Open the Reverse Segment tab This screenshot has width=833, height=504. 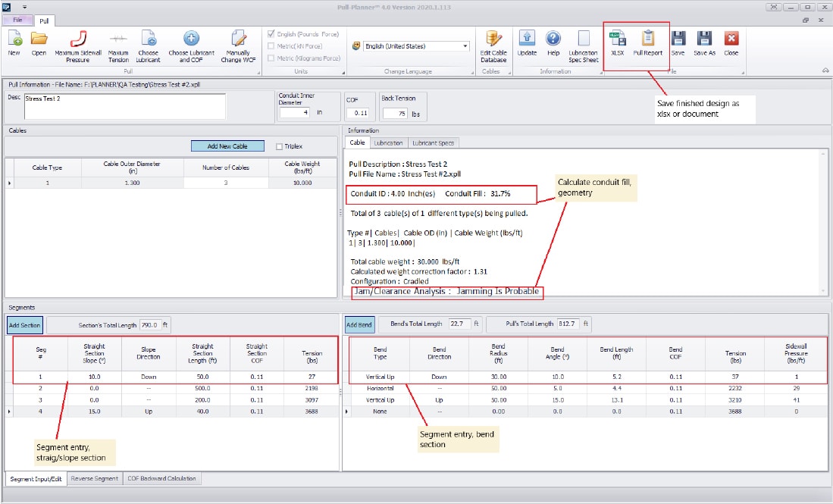[x=95, y=478]
